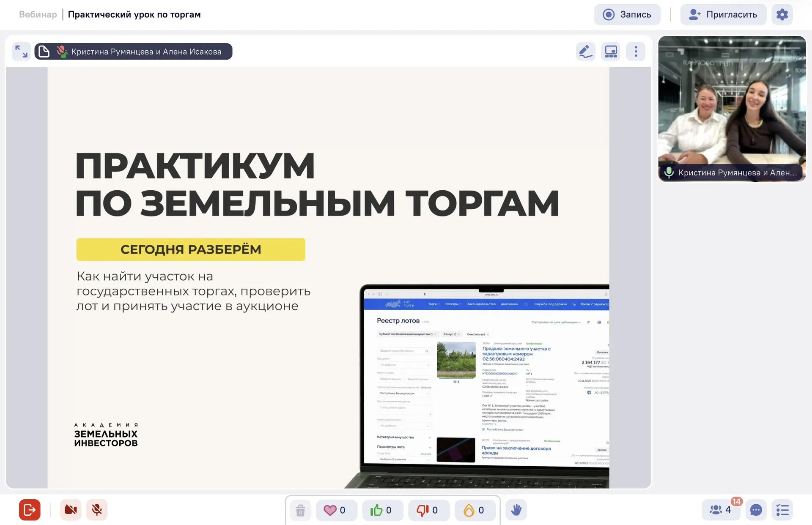The image size is (812, 525).
Task: Open the three-dot presentation options menu
Action: pos(636,52)
